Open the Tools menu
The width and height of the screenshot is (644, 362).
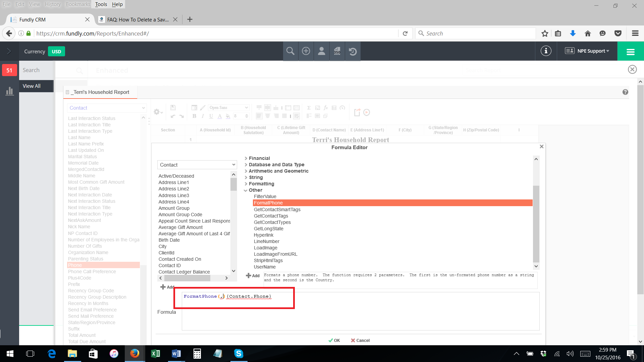101,4
